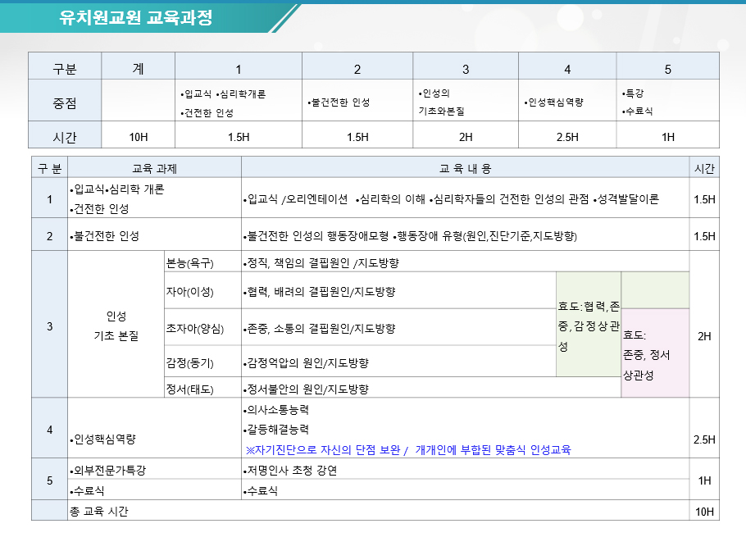The image size is (746, 560).
Task: Click '•갈등해결능력' text
Action: point(276,430)
